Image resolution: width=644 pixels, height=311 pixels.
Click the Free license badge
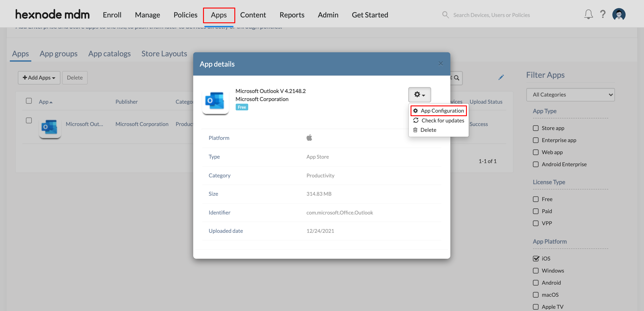point(241,107)
